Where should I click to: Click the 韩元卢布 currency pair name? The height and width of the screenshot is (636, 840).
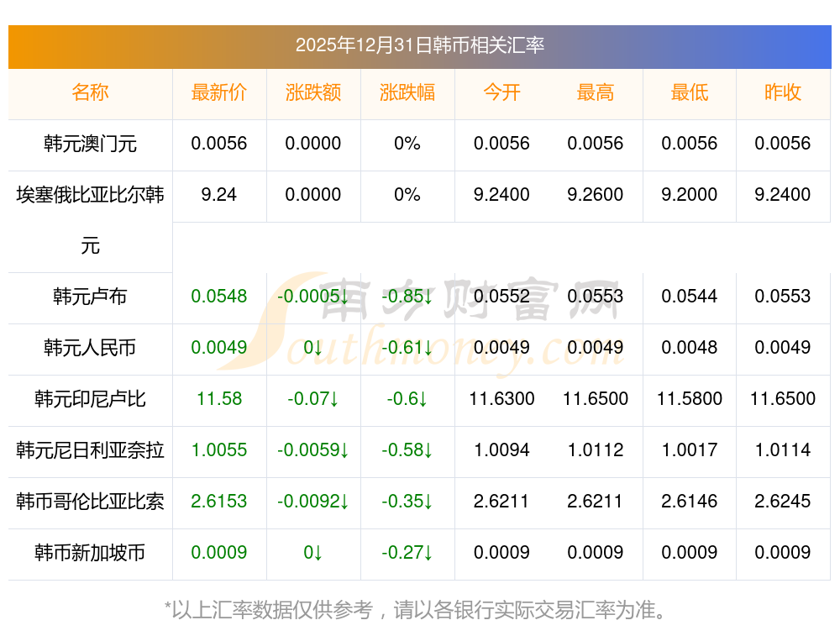[x=90, y=297]
